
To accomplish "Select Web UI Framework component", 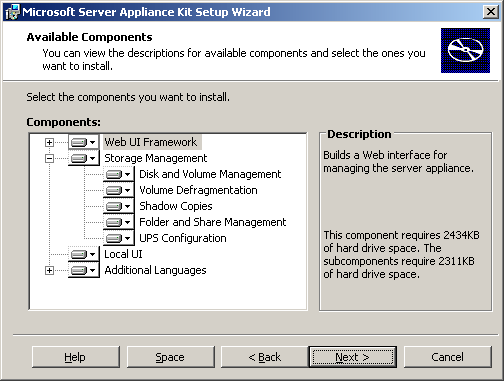I will tap(151, 142).
